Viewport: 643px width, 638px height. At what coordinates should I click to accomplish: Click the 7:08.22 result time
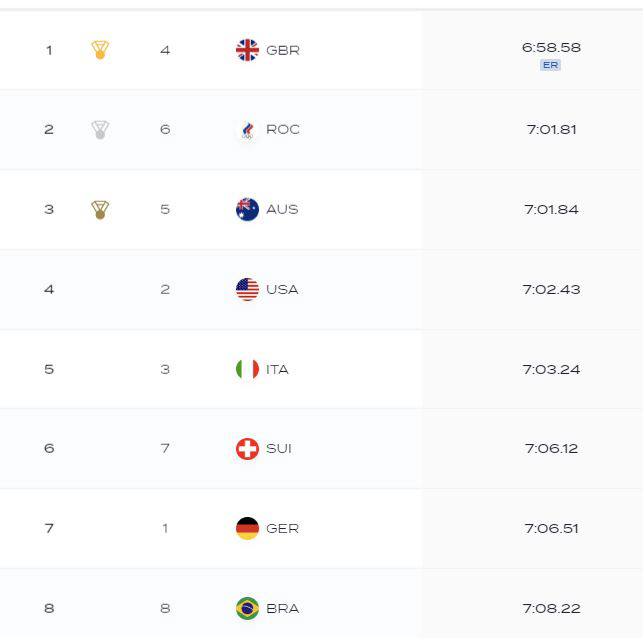[x=551, y=608]
